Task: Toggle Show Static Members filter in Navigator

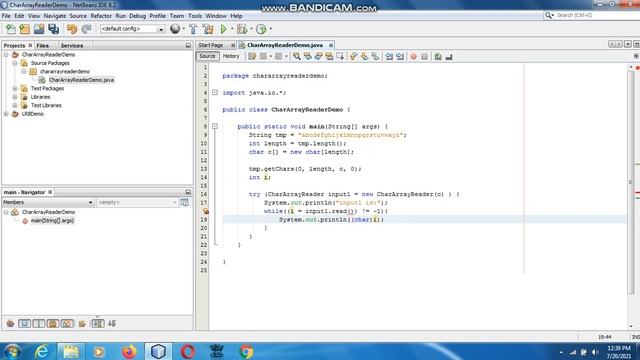Action: click(x=39, y=324)
